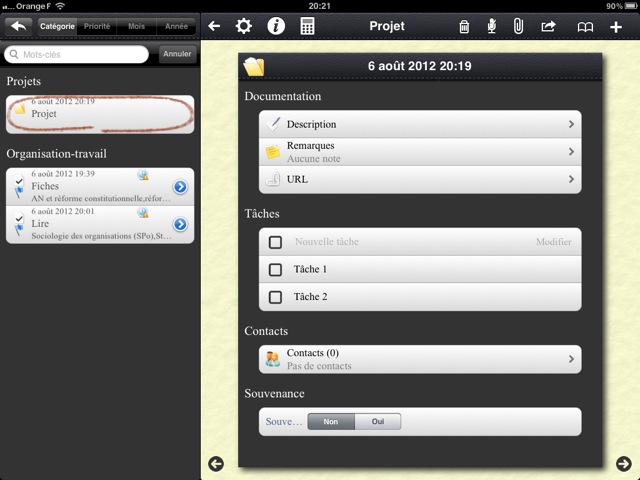640x480 pixels.
Task: Tap the microphone recording icon
Action: 491,26
